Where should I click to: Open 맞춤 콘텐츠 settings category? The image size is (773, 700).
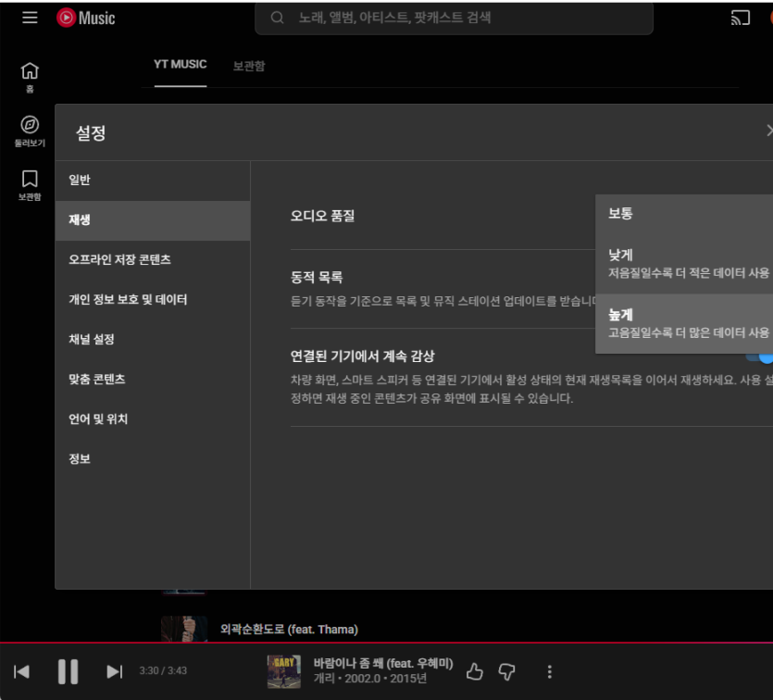[x=153, y=380]
